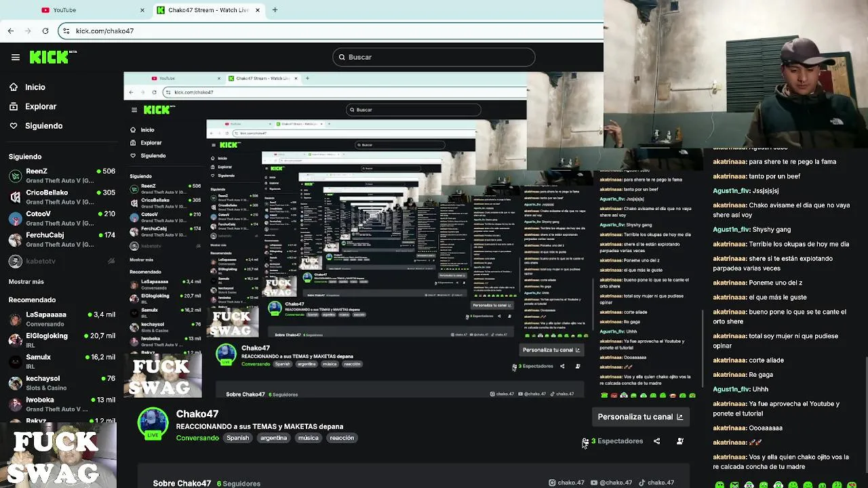Open the Kick sidebar hamburger menu in outermost page
Viewport: 868px width, 488px height.
15,57
